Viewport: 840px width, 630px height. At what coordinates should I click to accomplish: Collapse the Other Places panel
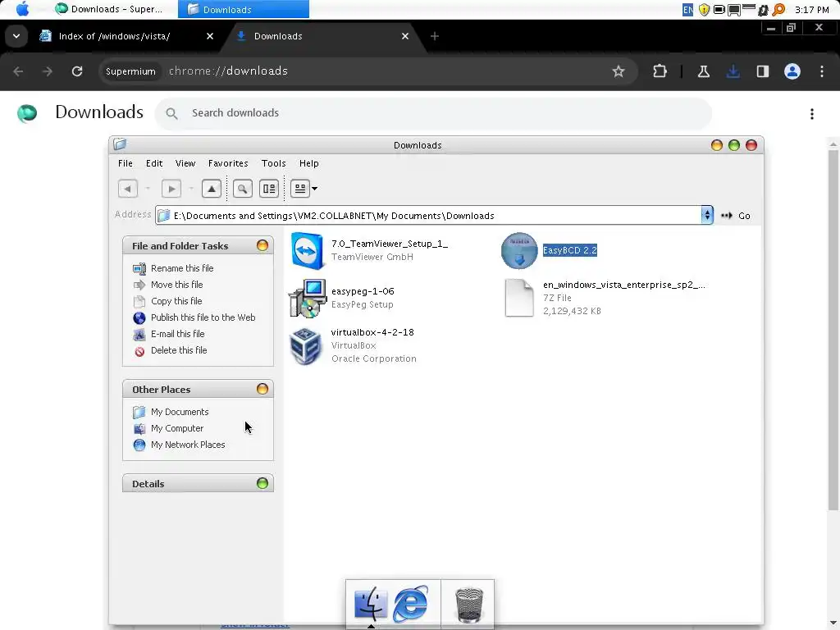point(262,389)
